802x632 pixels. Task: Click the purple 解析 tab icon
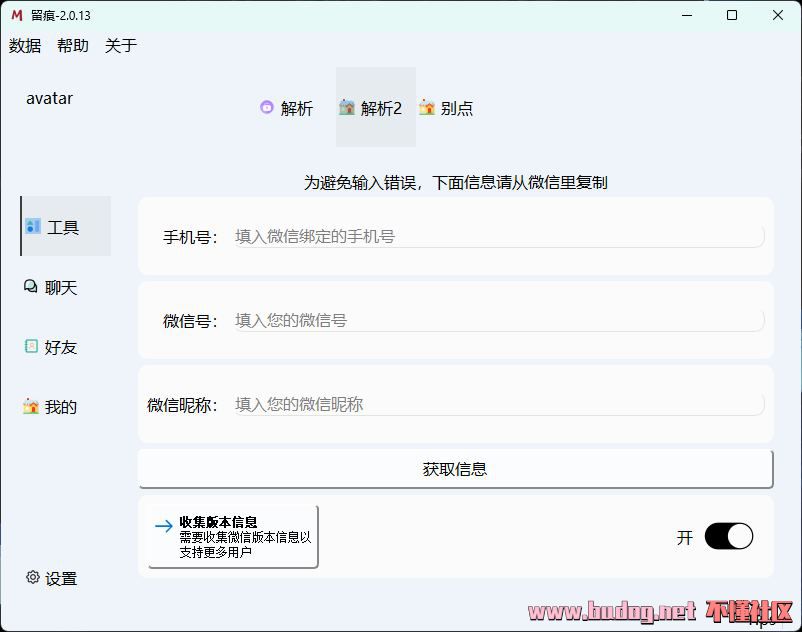click(266, 107)
